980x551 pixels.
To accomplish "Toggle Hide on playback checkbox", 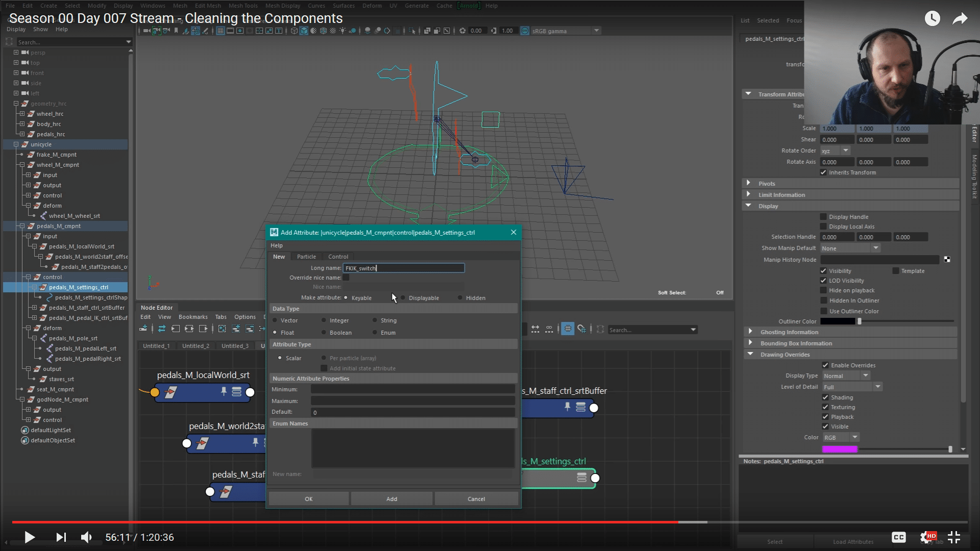I will (x=823, y=290).
